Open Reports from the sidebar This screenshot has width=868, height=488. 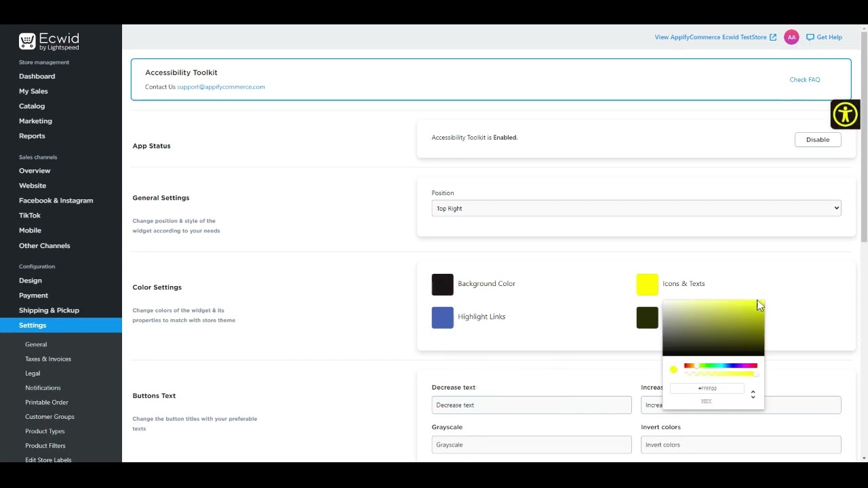click(32, 136)
